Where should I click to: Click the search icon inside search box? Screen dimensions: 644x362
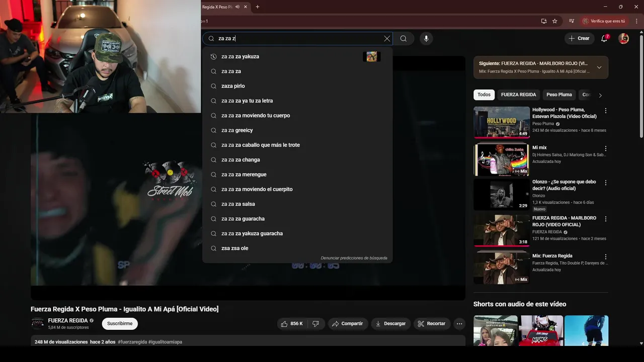pyautogui.click(x=211, y=39)
